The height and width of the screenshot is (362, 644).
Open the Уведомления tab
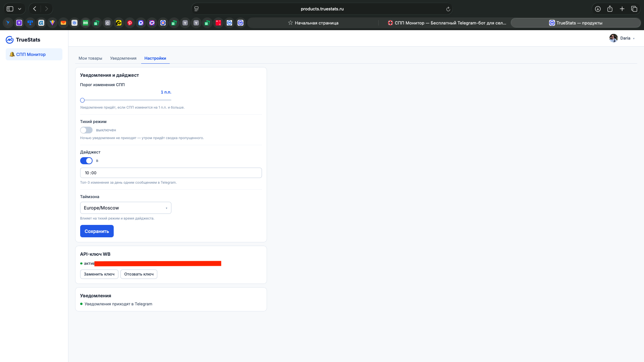(123, 58)
